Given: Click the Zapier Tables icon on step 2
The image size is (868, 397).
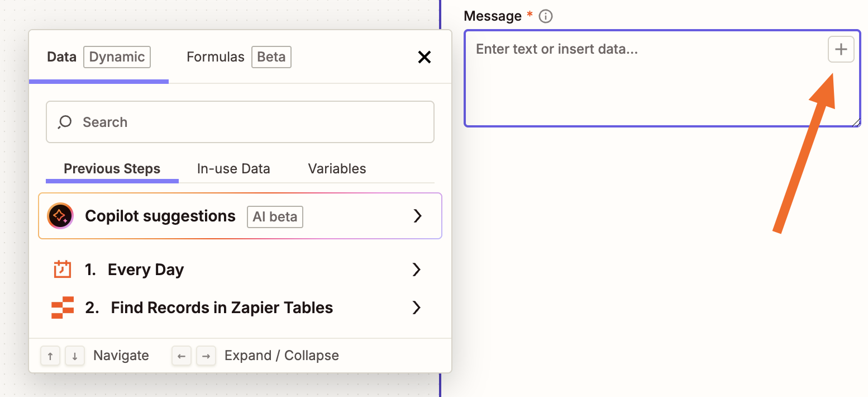Looking at the screenshot, I should pyautogui.click(x=63, y=307).
